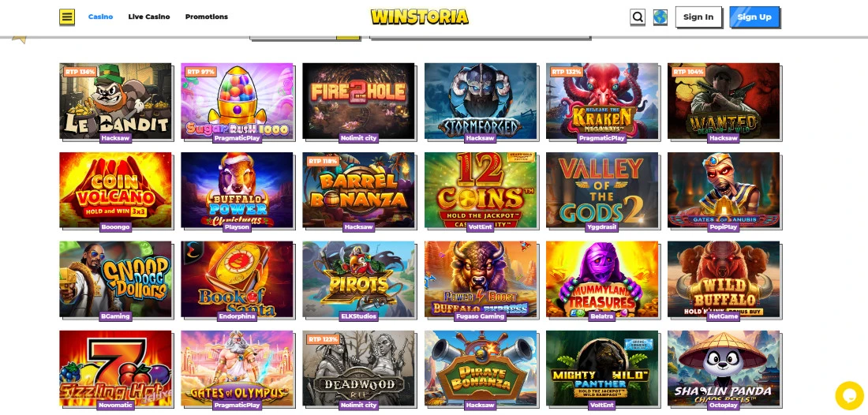Open the Coin Volcano game
This screenshot has height=415, width=868.
(x=115, y=190)
